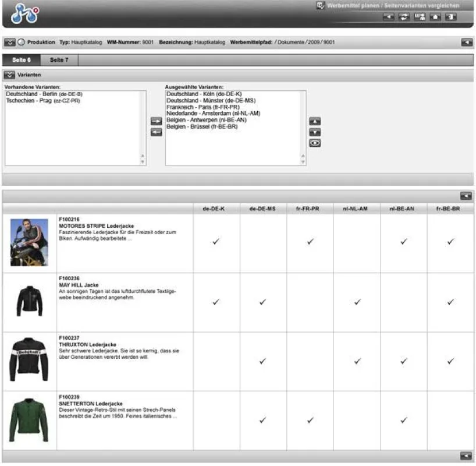Click back arrow at top of comparison table
The image size is (476, 466).
466,196
